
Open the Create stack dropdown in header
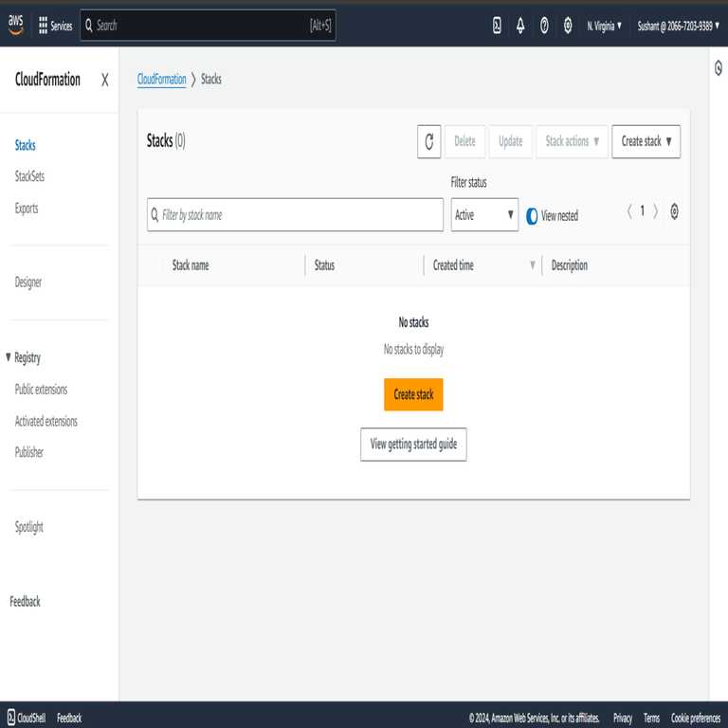coord(646,141)
